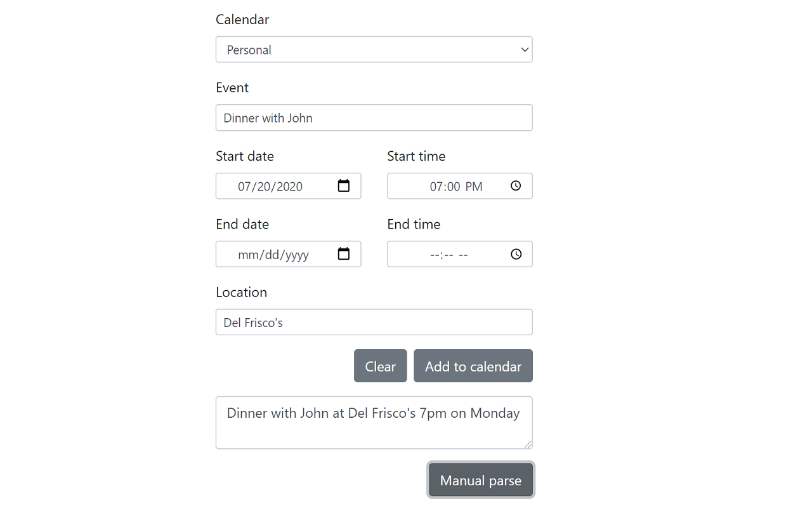Open the Personal calendar select box
Viewport: 812px width, 508px height.
click(374, 50)
